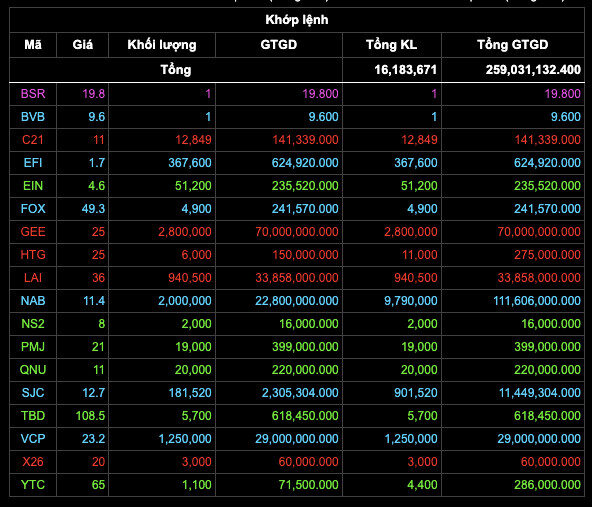Click the SJC stock code
The width and height of the screenshot is (592, 507).
[33, 393]
